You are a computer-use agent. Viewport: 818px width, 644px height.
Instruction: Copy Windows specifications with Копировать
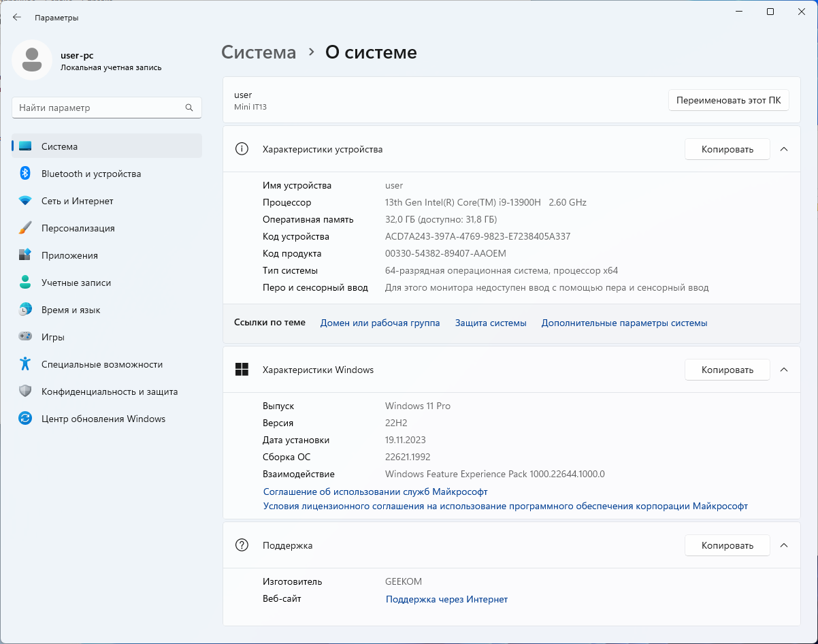coord(727,370)
